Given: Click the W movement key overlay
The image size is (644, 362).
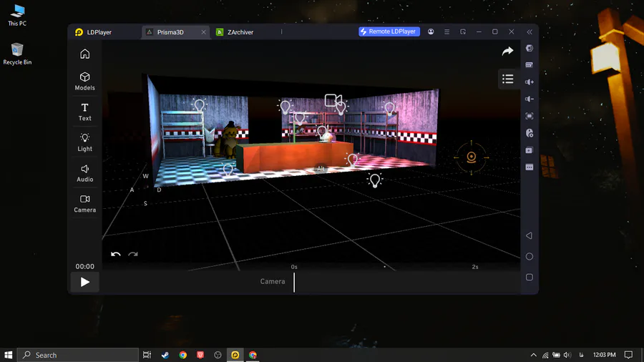Looking at the screenshot, I should (145, 176).
